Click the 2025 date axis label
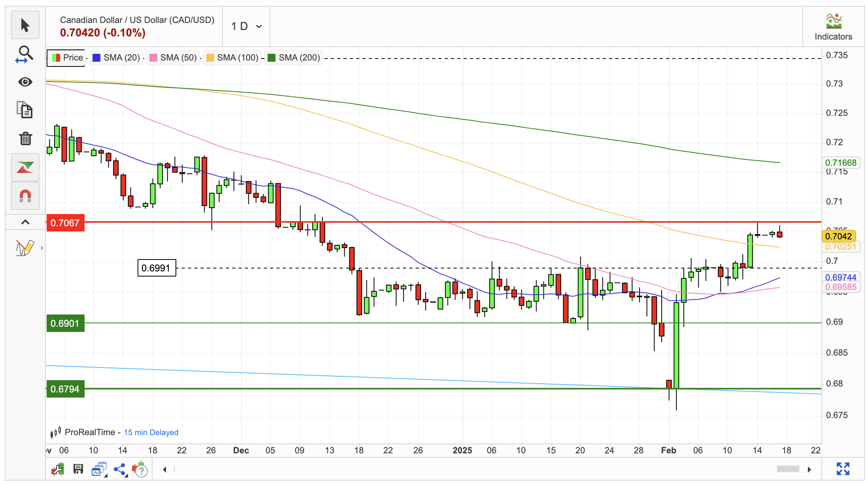Viewport: 868px width, 485px height. click(462, 451)
